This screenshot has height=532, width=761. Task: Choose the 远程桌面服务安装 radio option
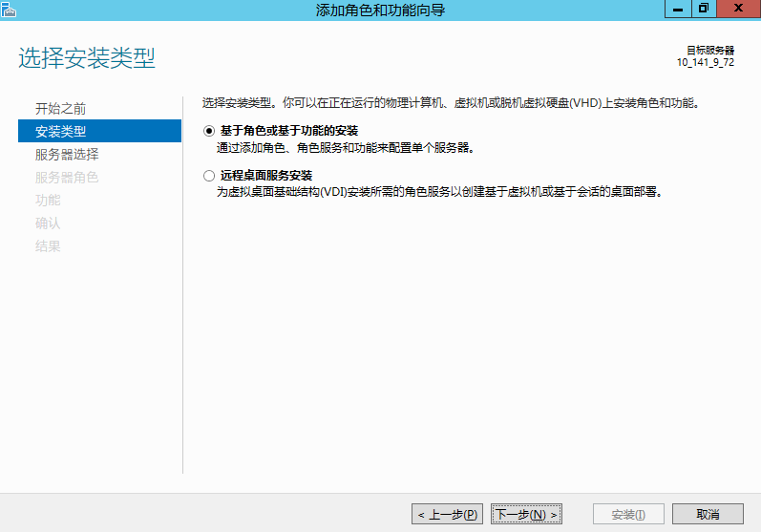pyautogui.click(x=209, y=176)
